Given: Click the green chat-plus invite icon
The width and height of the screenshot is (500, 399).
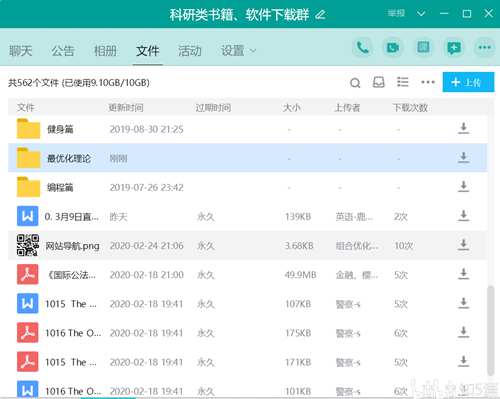Looking at the screenshot, I should [454, 48].
